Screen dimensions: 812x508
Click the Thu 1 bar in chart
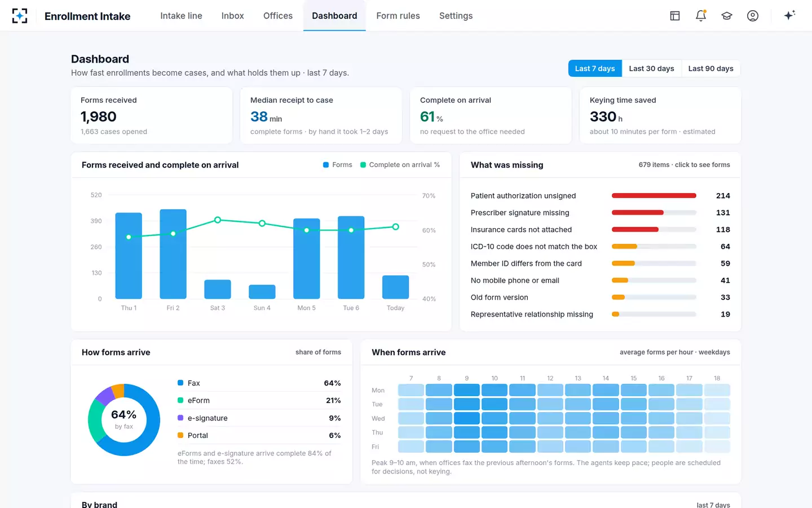[129, 256]
